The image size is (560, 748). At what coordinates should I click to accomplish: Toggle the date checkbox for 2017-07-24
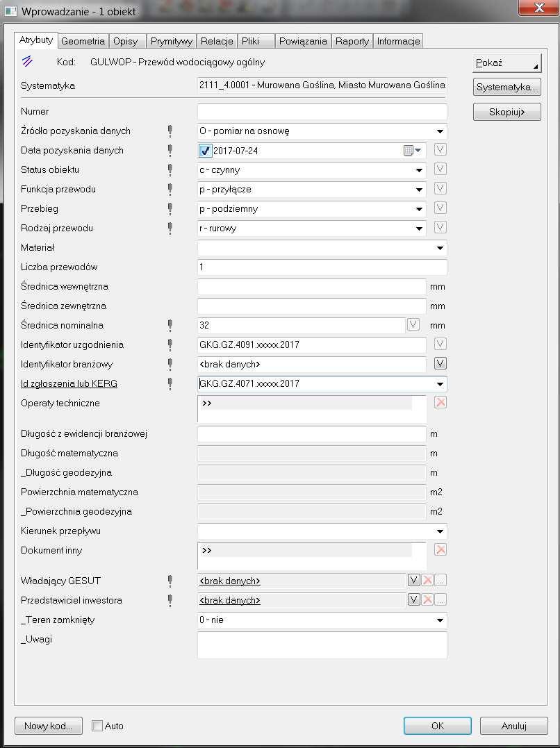point(205,151)
